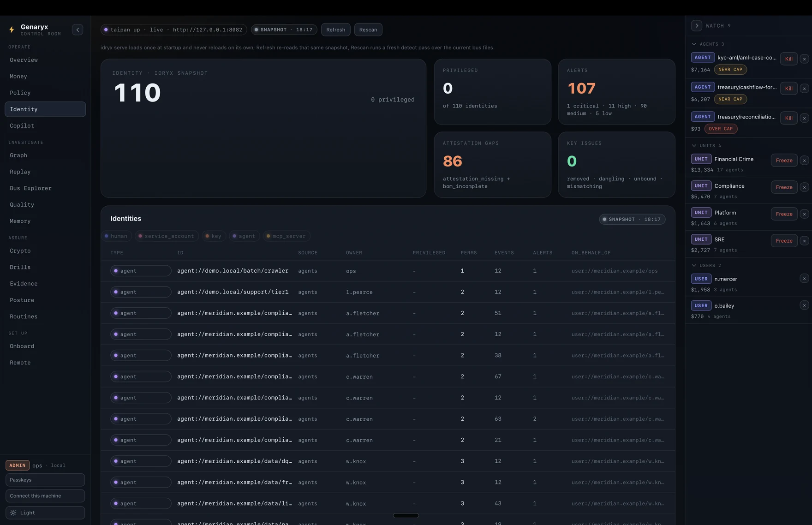Open the Memory page
The height and width of the screenshot is (525, 812).
pyautogui.click(x=45, y=221)
